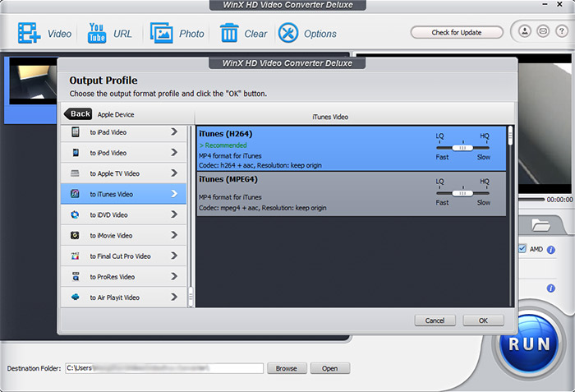
Task: Adjust iTunes (MPEG4) quality slider handle
Action: [x=462, y=193]
